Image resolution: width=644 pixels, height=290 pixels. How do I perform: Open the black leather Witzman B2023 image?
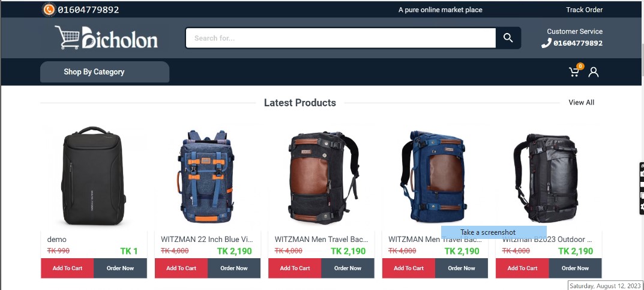pyautogui.click(x=546, y=178)
